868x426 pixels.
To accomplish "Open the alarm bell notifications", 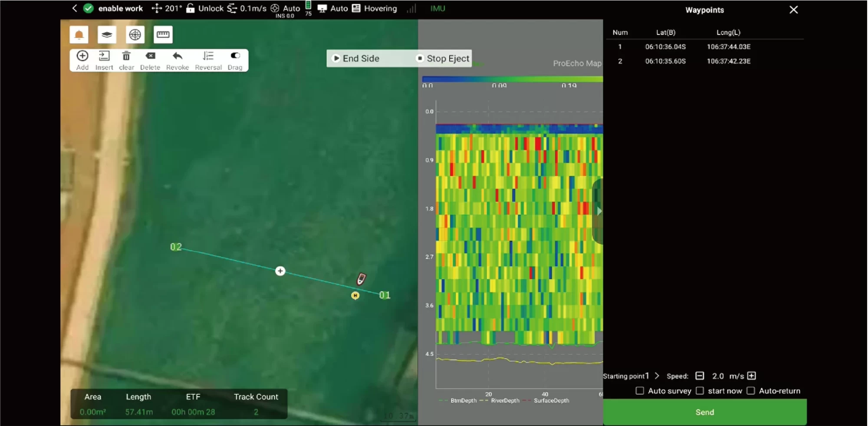I will tap(79, 35).
